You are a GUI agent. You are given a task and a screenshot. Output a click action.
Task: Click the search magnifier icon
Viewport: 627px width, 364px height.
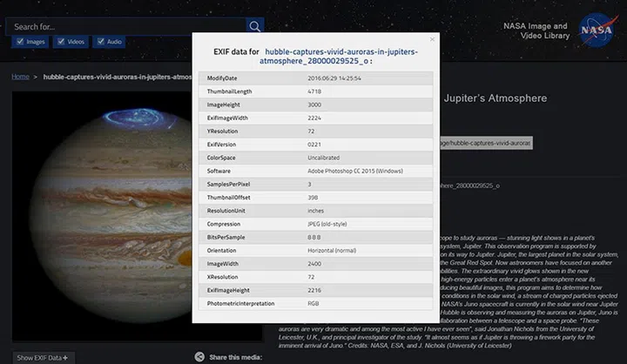coord(254,26)
